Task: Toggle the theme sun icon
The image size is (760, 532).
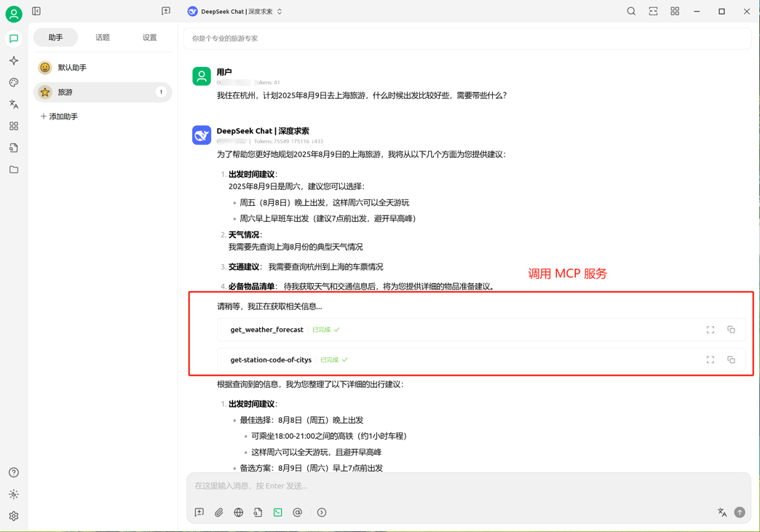Action: (x=14, y=494)
